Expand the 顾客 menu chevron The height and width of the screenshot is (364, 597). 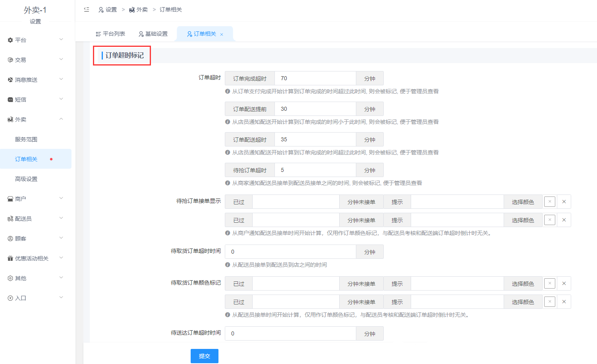61,238
